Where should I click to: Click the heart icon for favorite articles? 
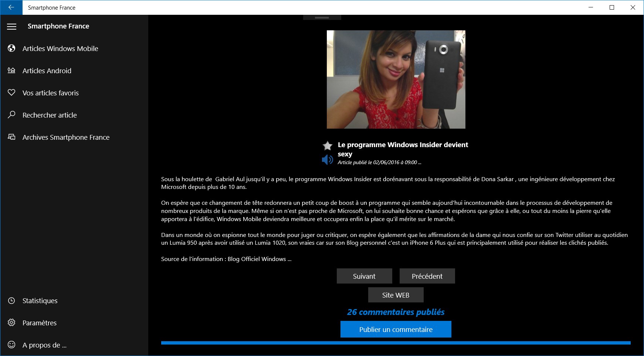coord(12,92)
